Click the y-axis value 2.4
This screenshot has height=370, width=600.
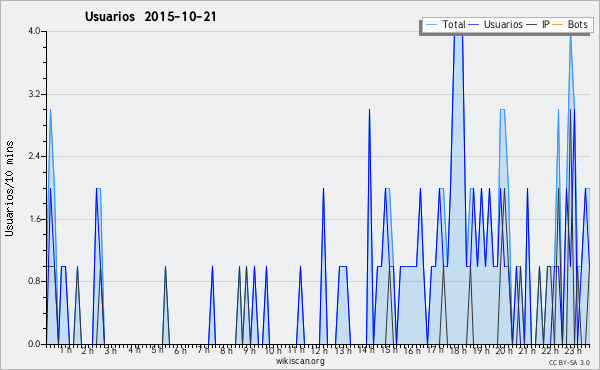coord(34,156)
